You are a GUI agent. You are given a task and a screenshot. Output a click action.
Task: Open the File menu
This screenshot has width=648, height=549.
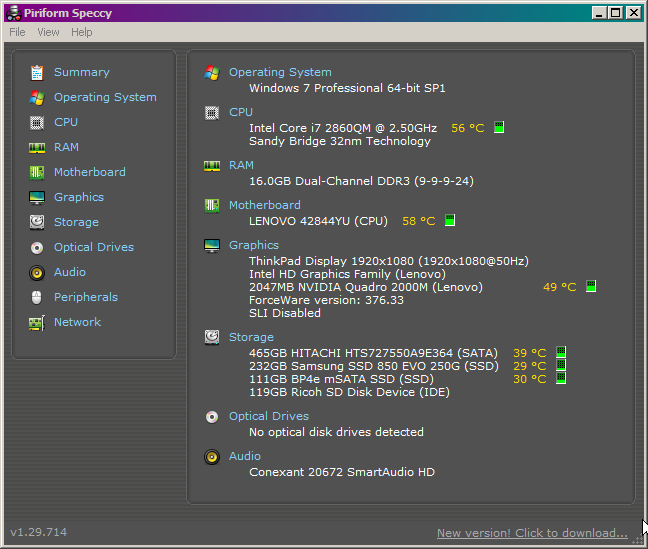pyautogui.click(x=17, y=32)
